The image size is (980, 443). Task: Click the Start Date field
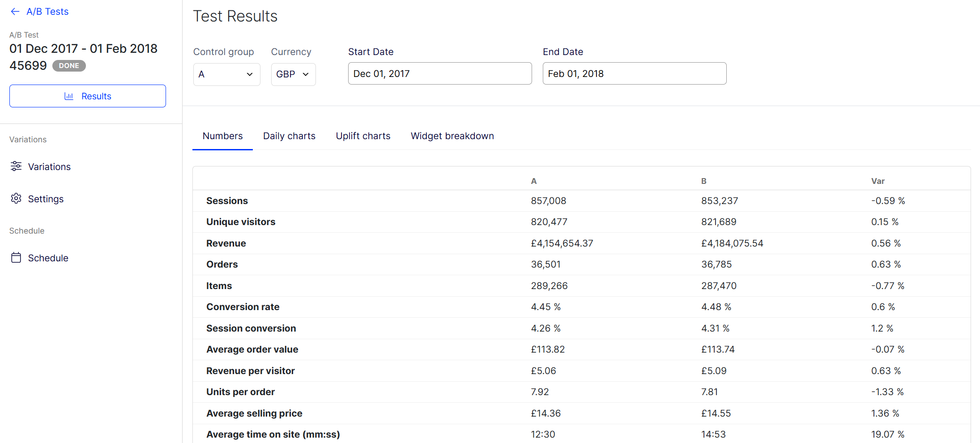tap(439, 74)
